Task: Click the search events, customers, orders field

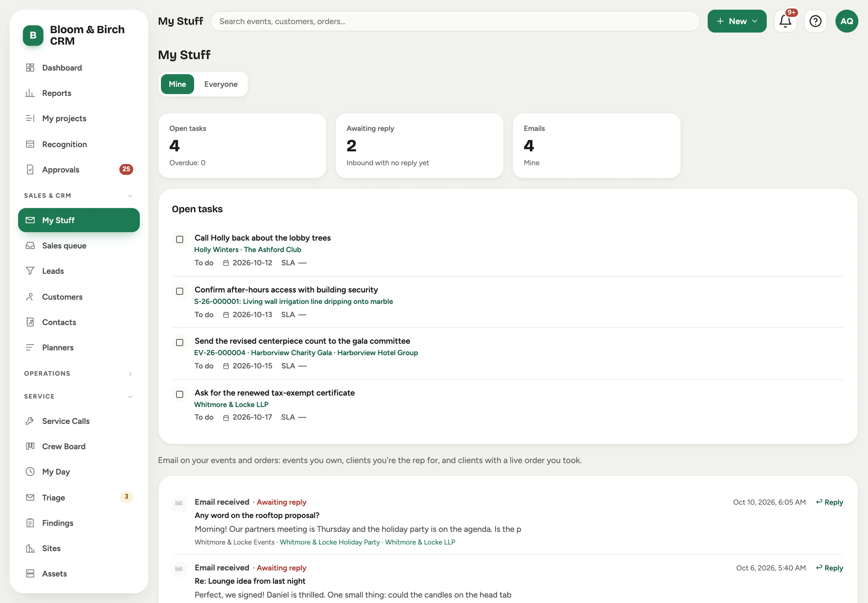Action: coord(455,21)
